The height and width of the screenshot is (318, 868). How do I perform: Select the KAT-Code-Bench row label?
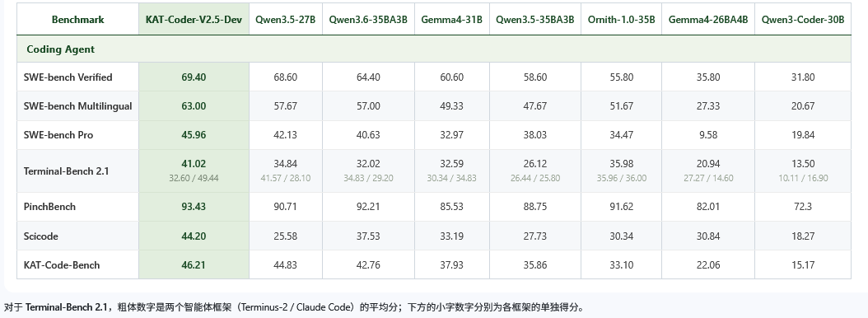62,264
